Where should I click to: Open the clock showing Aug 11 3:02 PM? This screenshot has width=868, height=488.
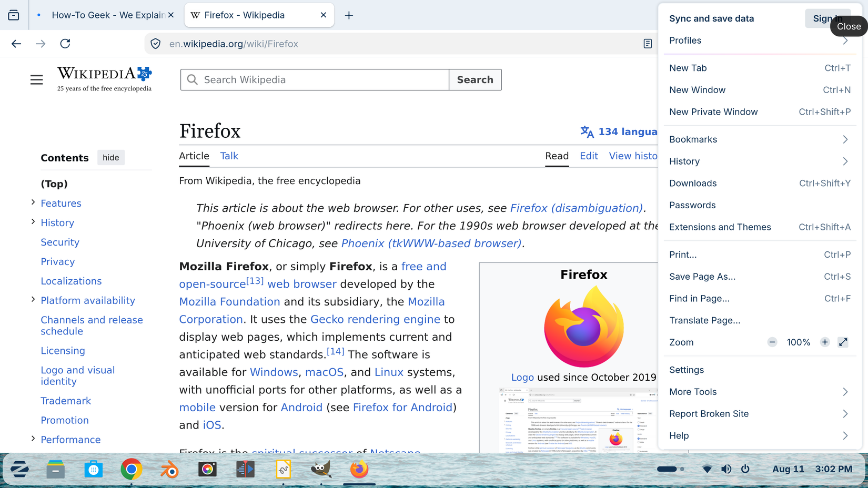click(812, 469)
